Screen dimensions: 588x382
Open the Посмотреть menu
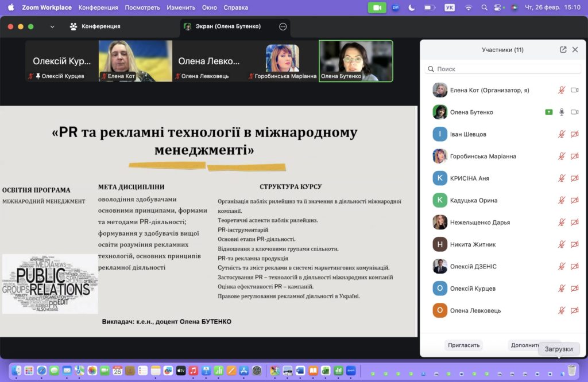142,7
